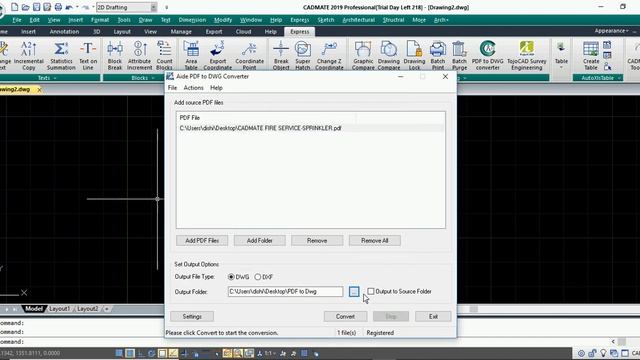Select the Coordinate Point tool
Screen dimensions: 640x360
tap(249, 56)
